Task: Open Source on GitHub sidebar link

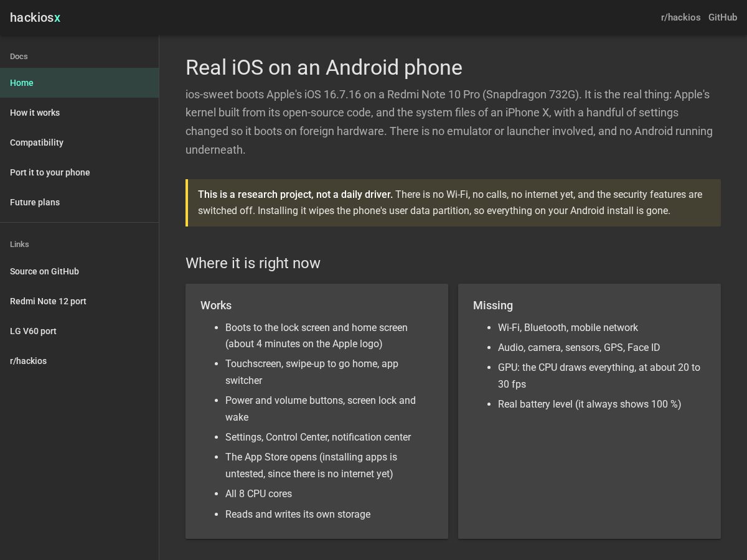Action: pos(80,271)
